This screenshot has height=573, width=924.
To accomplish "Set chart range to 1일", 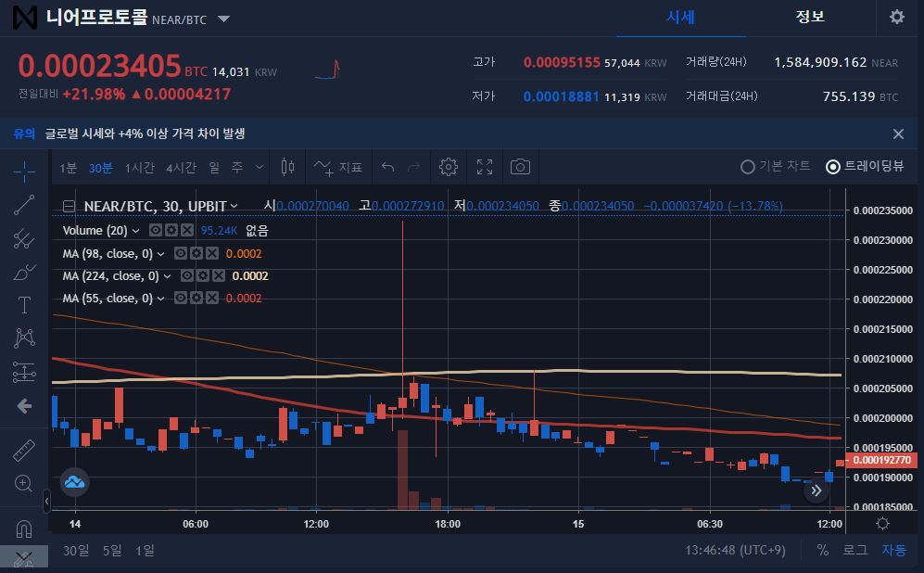I will click(145, 550).
